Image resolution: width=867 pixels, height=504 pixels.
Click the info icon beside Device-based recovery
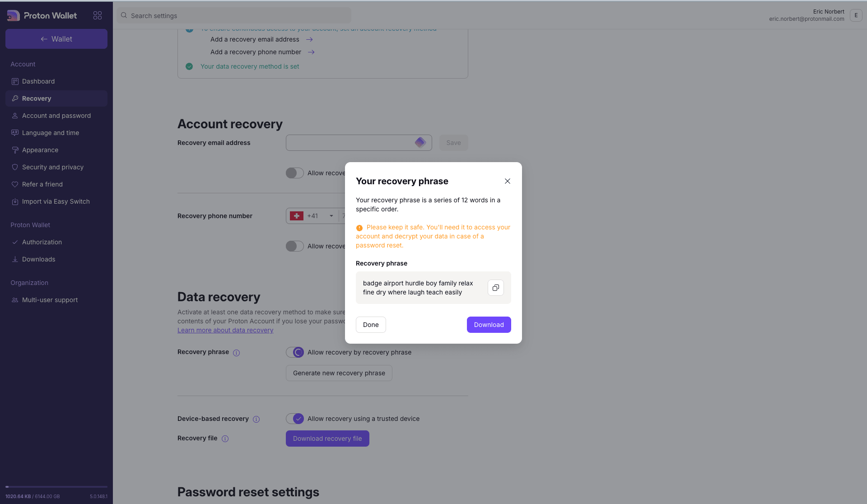(256, 419)
